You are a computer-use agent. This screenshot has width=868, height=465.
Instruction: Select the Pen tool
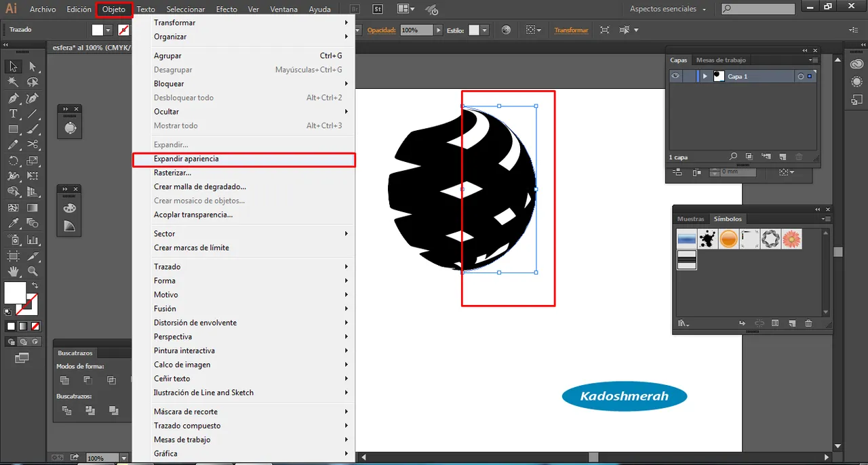pyautogui.click(x=13, y=98)
